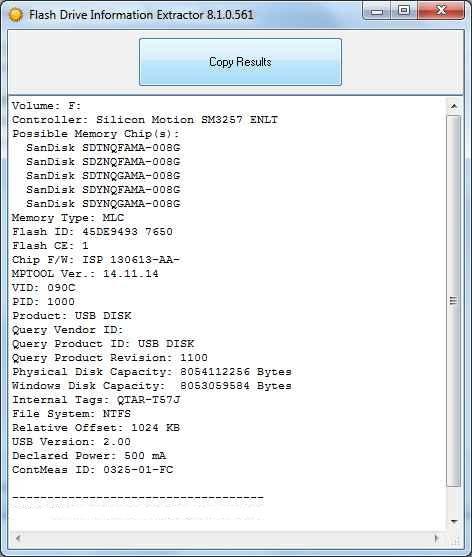Click the 'Controller: Silicon Motion SM3257 ENLT' line
This screenshot has width=472, height=557.
point(145,120)
